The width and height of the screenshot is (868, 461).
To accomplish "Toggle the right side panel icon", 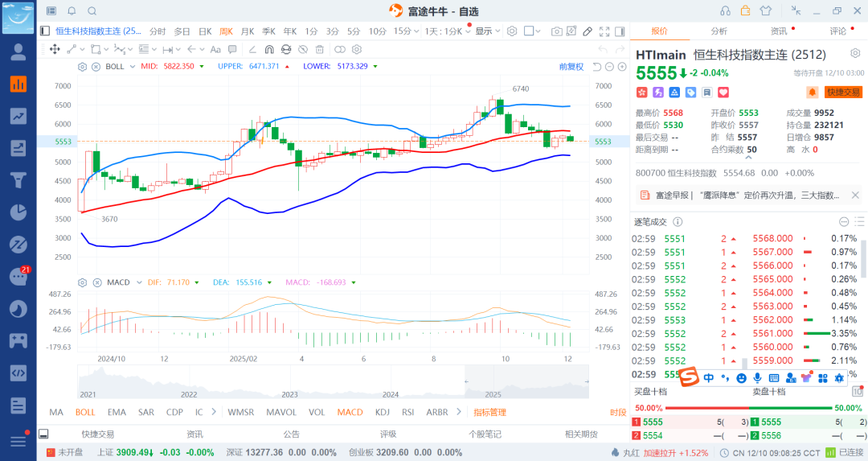I will point(620,31).
